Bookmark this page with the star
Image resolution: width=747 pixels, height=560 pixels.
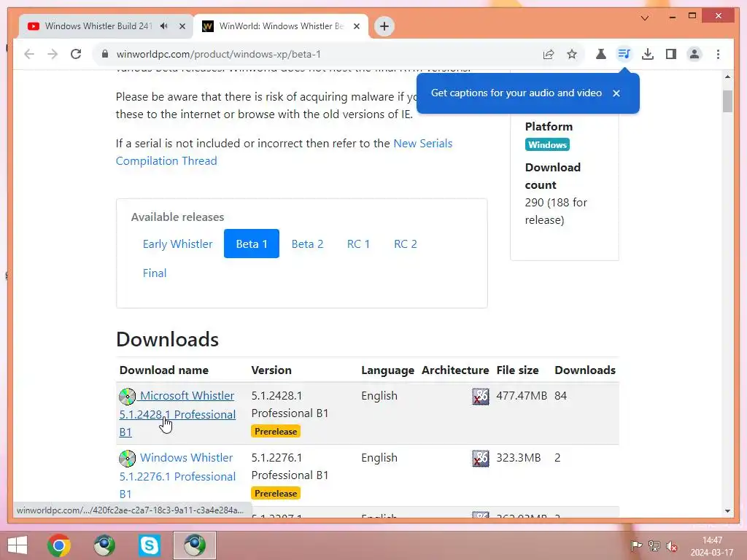[x=572, y=54]
